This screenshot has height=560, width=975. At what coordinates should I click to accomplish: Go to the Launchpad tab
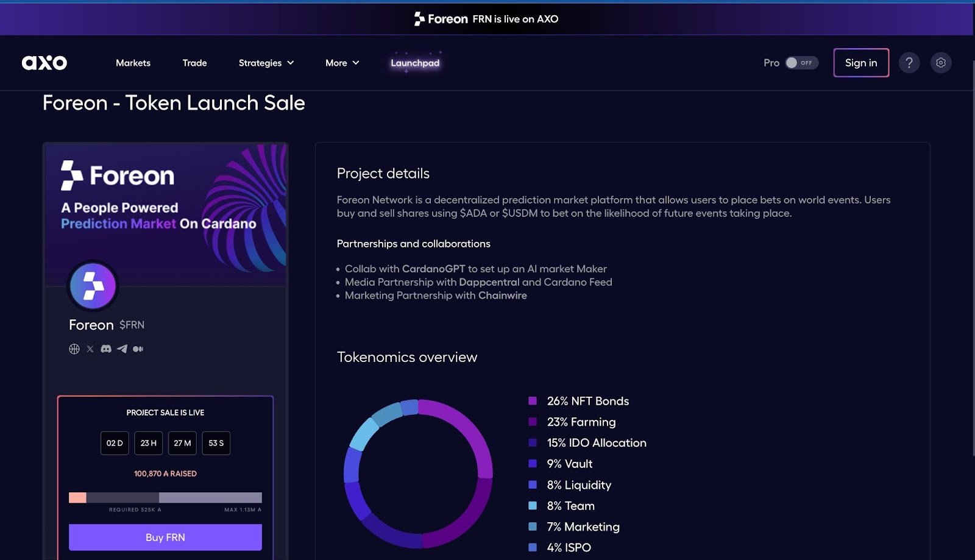[x=415, y=63]
